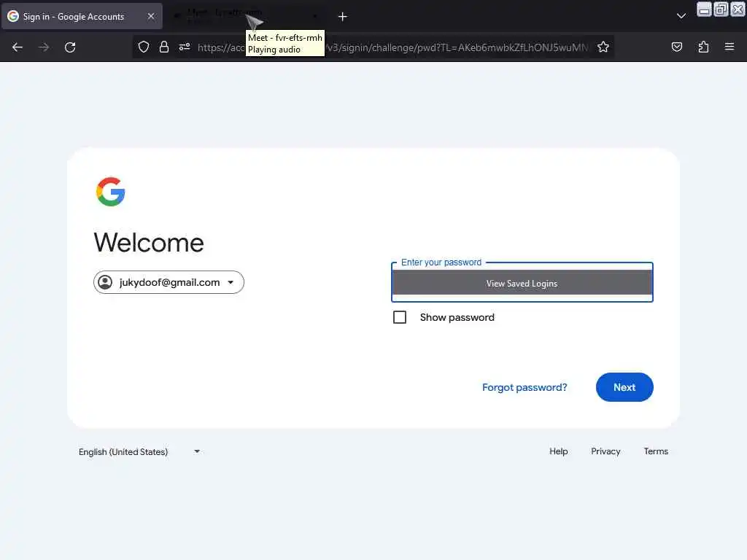Focus the Enter your password field

click(522, 282)
